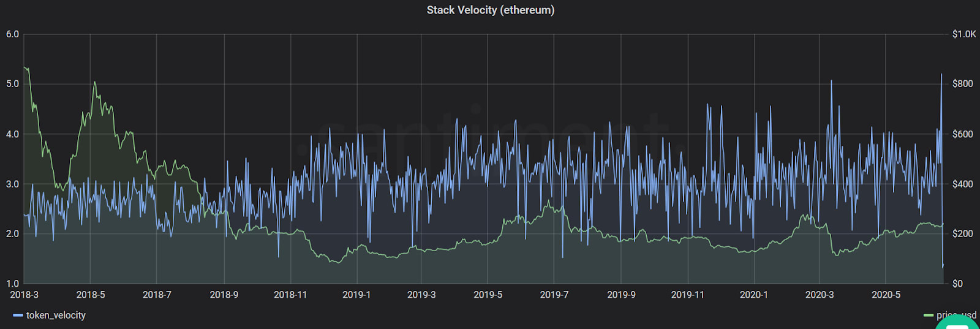Select the 2018-7 x-axis date label
The width and height of the screenshot is (980, 329).
point(157,295)
